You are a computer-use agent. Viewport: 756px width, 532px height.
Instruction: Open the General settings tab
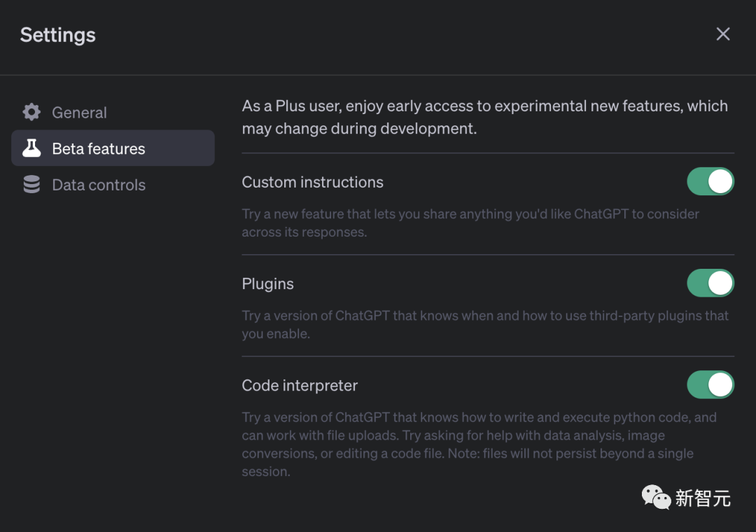79,113
